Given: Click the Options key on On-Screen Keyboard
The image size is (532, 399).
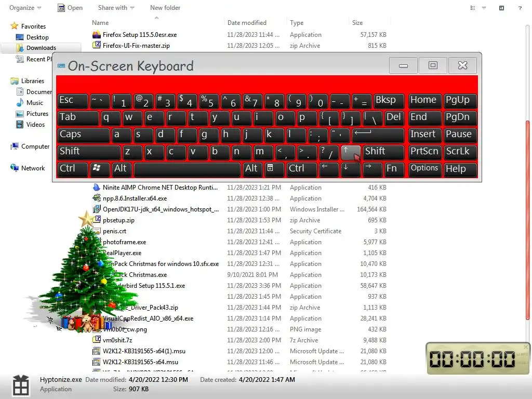Looking at the screenshot, I should point(425,169).
